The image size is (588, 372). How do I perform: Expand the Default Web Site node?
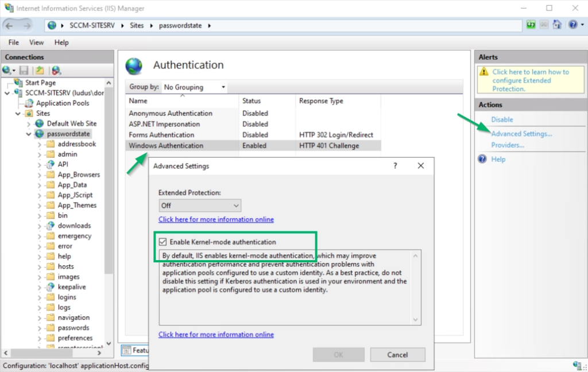29,123
